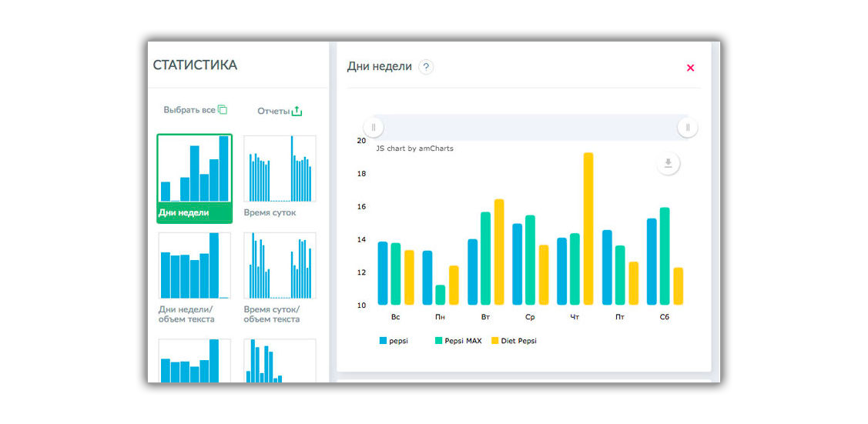Toggle the Pepsi MAX legend series
Screen dimensions: 868x424
coord(458,341)
